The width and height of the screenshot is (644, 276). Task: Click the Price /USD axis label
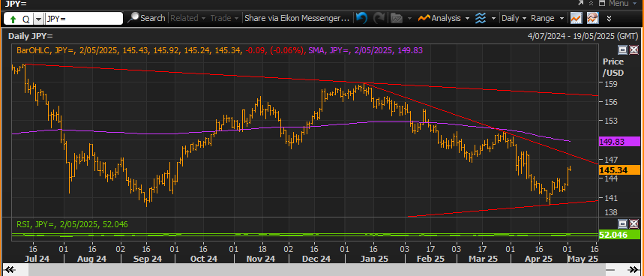(613, 67)
